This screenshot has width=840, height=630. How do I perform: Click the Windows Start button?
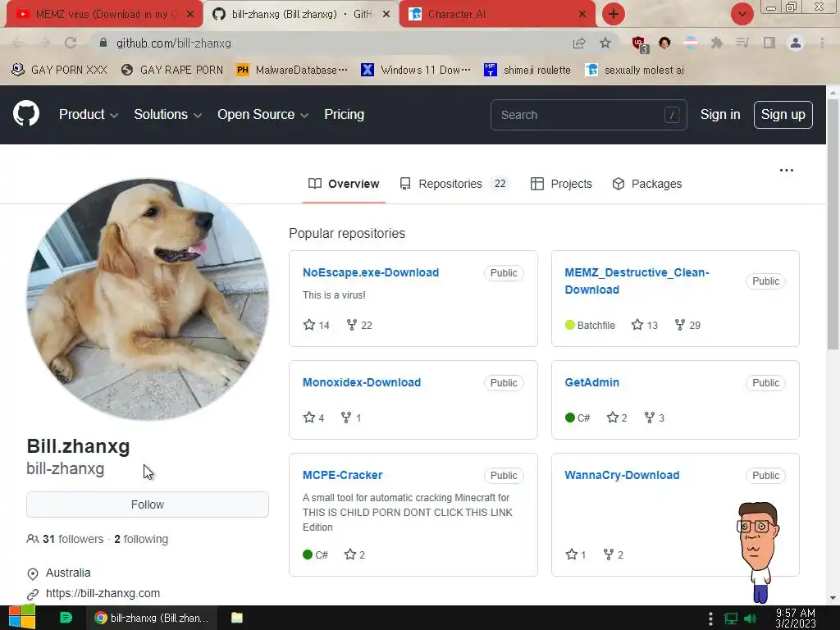click(x=22, y=617)
